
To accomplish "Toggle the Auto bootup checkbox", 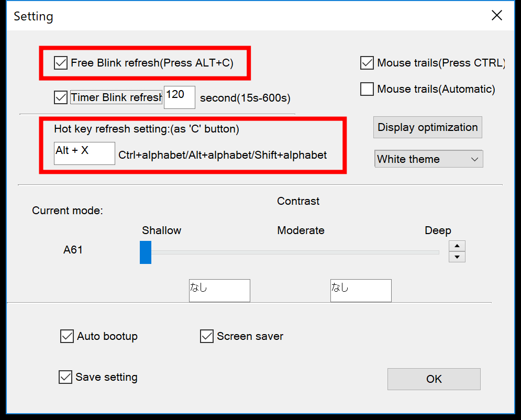I will point(67,336).
